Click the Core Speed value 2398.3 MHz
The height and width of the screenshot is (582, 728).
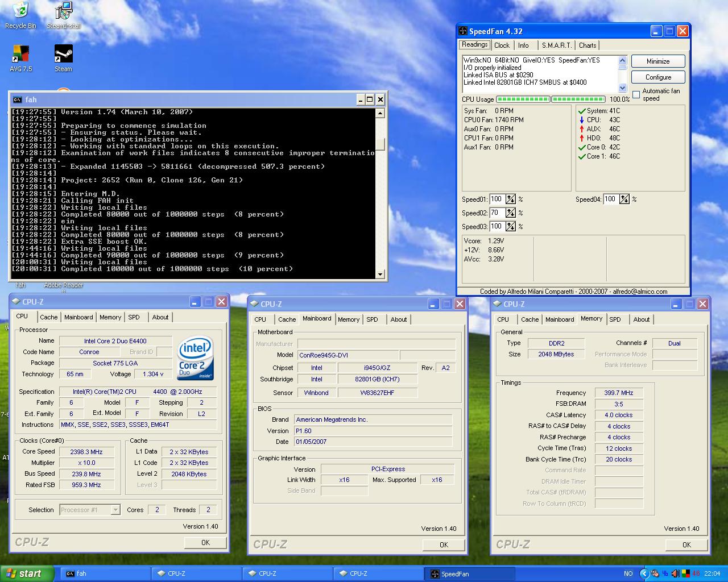(x=86, y=452)
